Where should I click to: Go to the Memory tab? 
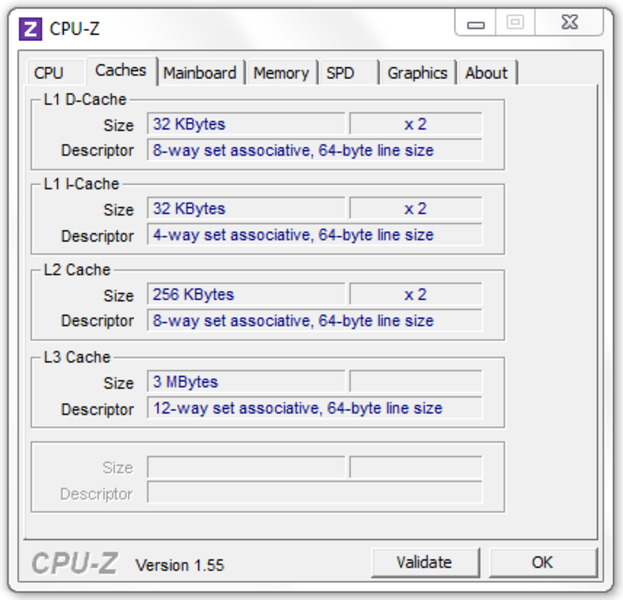(281, 73)
